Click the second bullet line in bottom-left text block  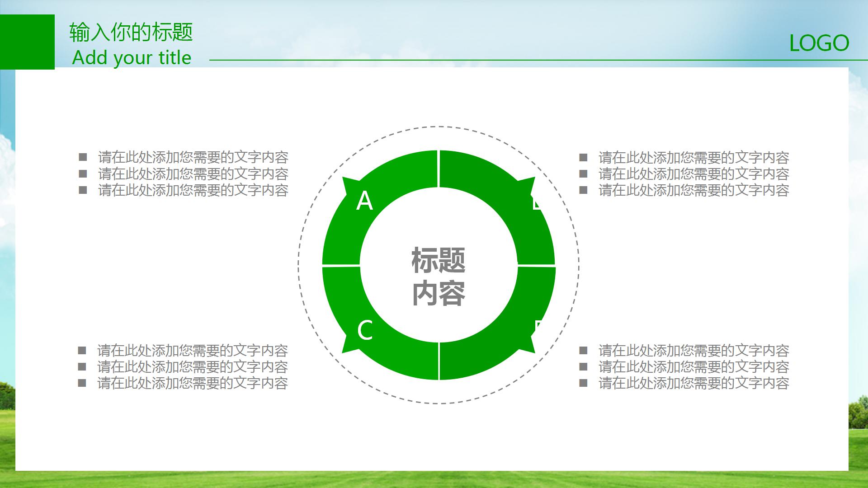[x=183, y=366]
